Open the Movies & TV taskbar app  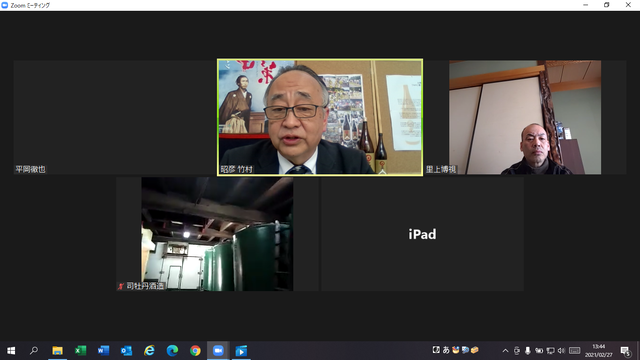tap(241, 351)
